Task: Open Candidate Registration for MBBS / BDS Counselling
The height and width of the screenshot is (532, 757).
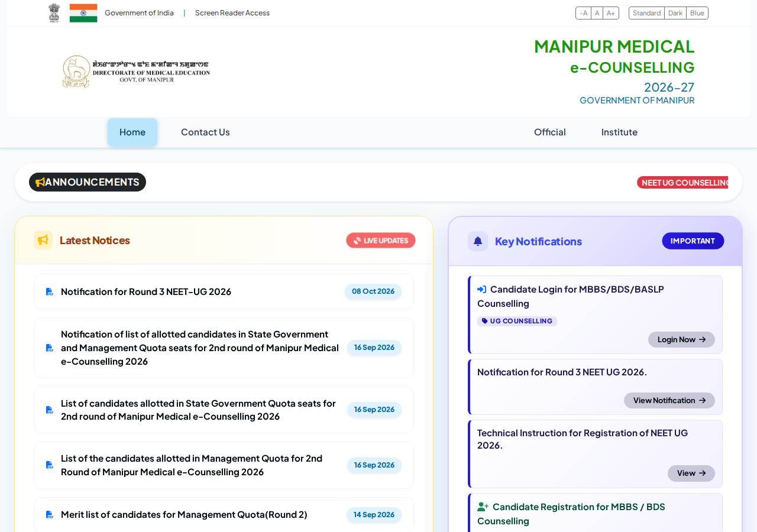Action: point(571,514)
